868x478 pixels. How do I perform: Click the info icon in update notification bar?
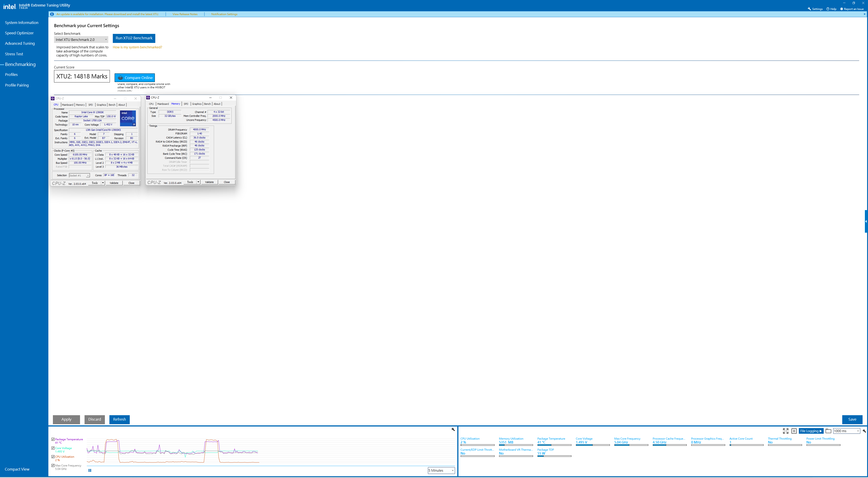(x=52, y=14)
